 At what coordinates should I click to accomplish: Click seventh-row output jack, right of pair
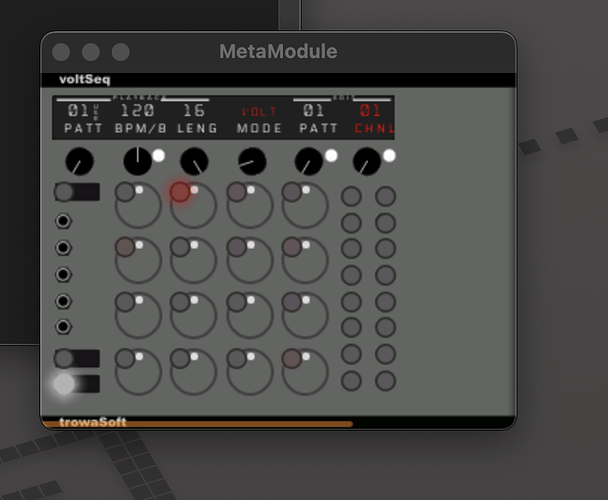coord(385,354)
